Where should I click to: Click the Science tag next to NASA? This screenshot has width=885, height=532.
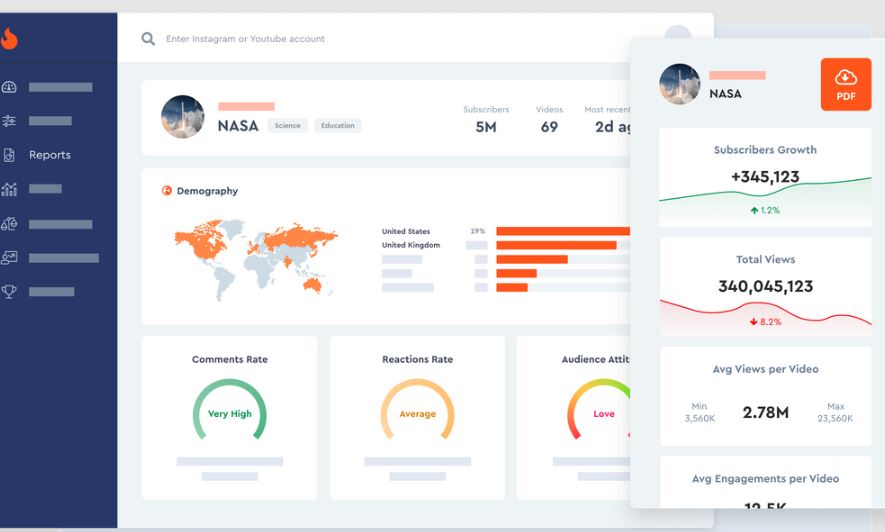coord(287,125)
